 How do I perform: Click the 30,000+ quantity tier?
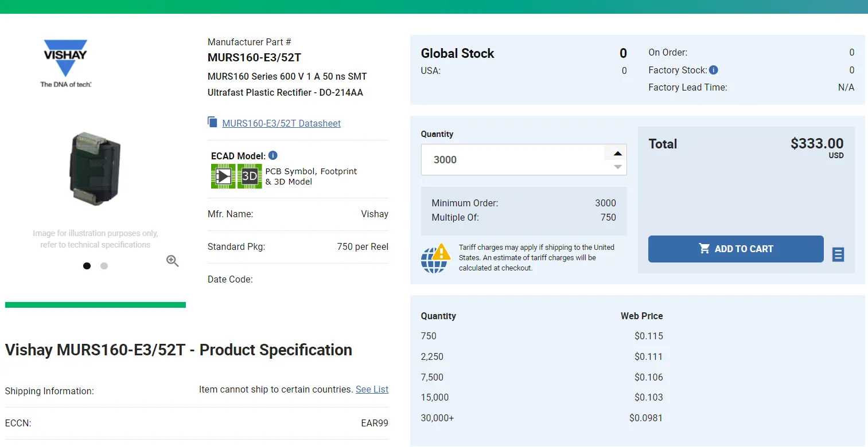[x=437, y=418]
